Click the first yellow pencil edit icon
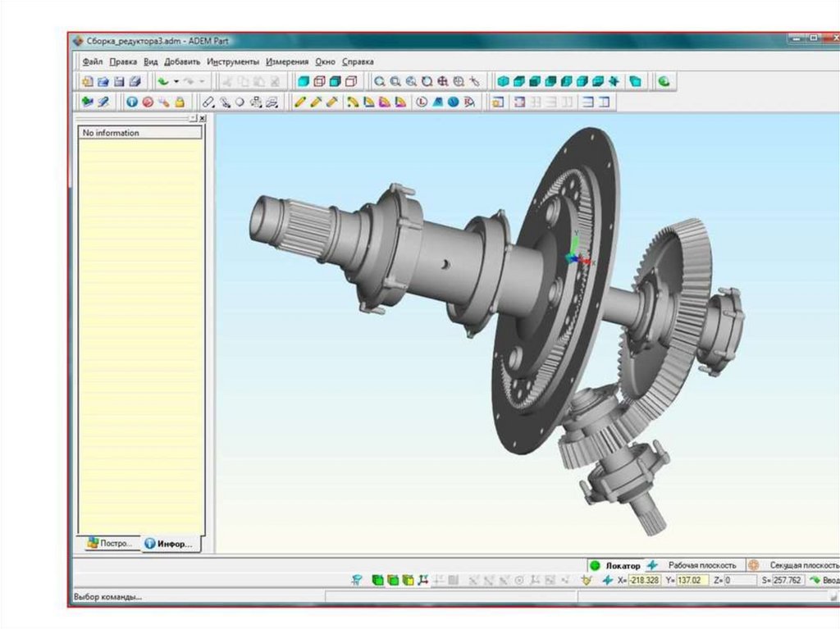 click(x=299, y=103)
